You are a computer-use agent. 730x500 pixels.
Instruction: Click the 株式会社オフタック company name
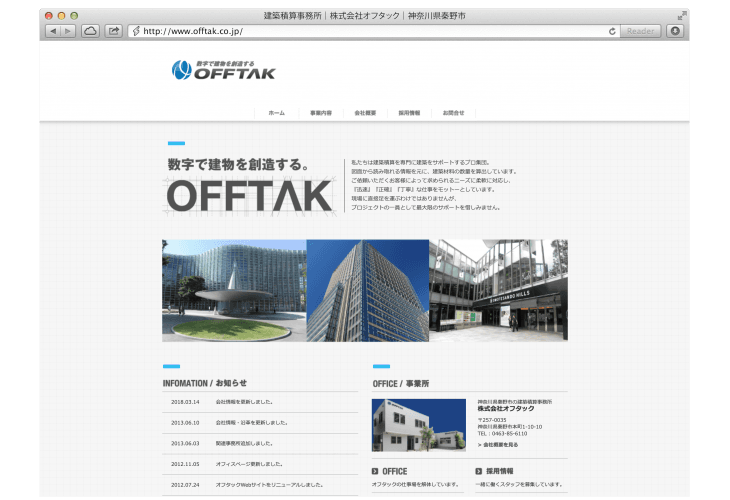pyautogui.click(x=506, y=408)
